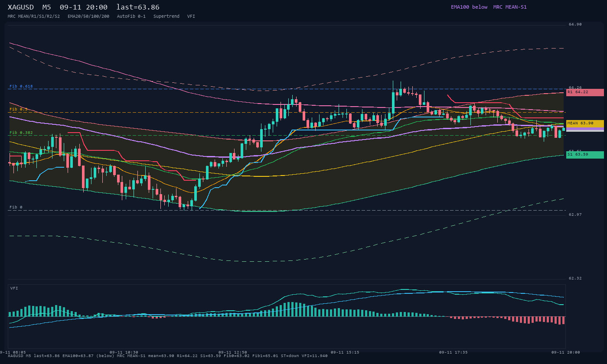Click the 64.26 price axis value
Image resolution: width=607 pixels, height=364 pixels.
(575, 88)
